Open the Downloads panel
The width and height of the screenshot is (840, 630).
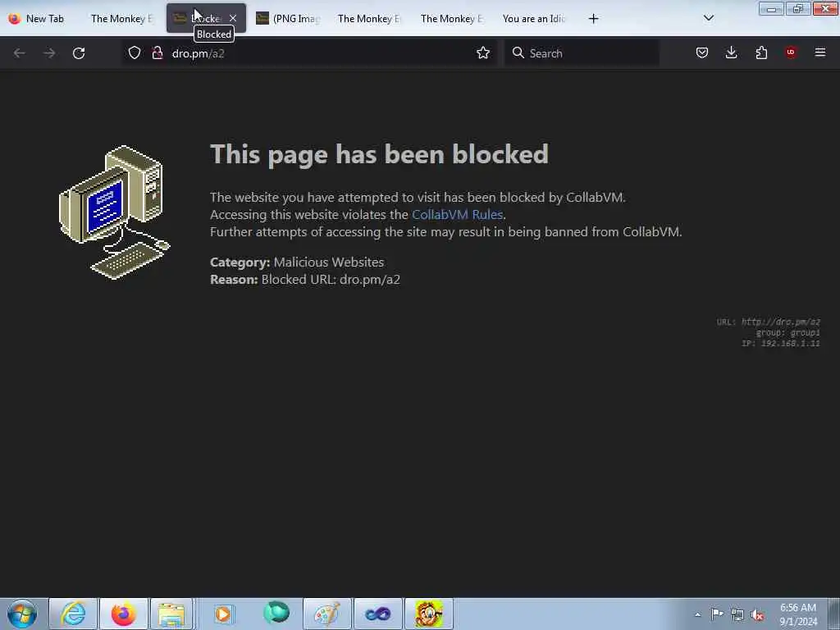[x=731, y=52]
